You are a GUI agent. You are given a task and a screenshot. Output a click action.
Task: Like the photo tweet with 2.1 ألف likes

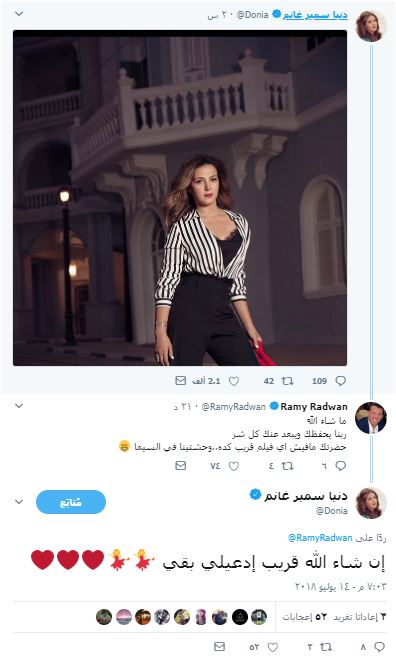click(234, 381)
